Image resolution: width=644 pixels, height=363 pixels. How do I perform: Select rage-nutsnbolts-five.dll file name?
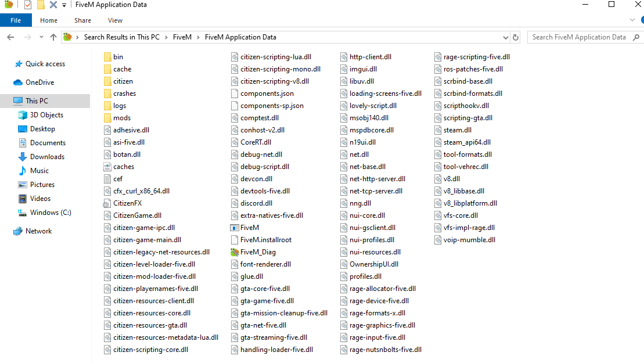point(385,350)
